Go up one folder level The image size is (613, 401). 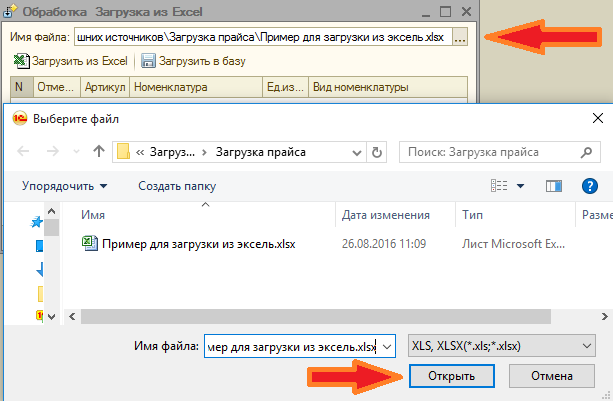[99, 151]
